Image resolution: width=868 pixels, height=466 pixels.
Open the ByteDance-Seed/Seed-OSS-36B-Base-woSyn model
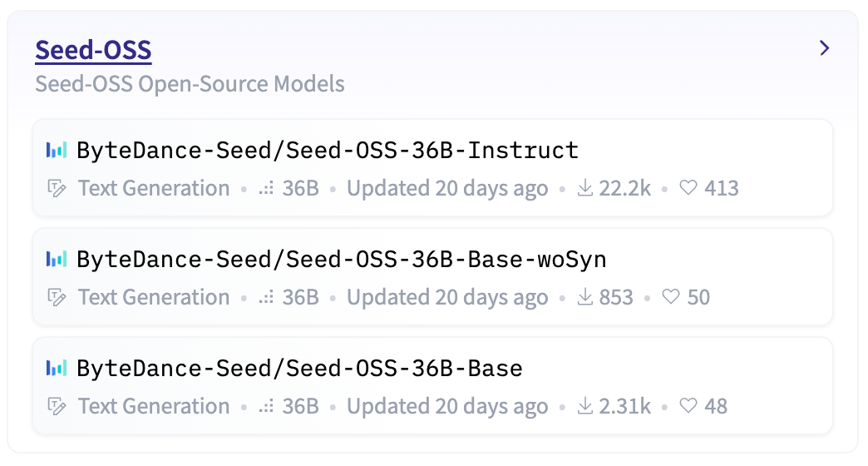342,260
